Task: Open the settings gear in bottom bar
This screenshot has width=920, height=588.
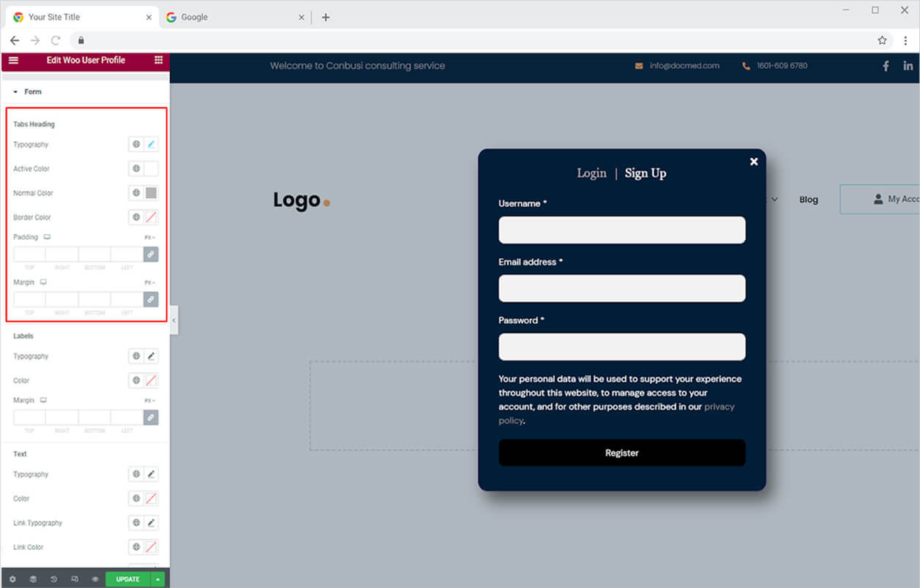Action: [12, 579]
